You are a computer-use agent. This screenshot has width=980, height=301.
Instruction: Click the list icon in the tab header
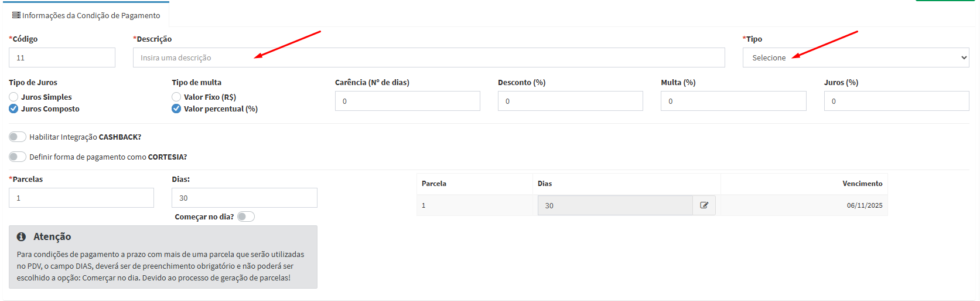16,15
